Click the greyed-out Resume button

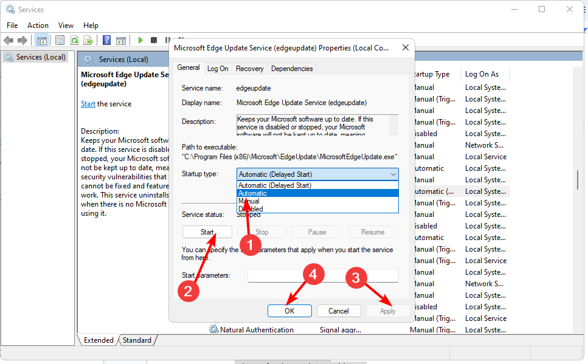373,232
